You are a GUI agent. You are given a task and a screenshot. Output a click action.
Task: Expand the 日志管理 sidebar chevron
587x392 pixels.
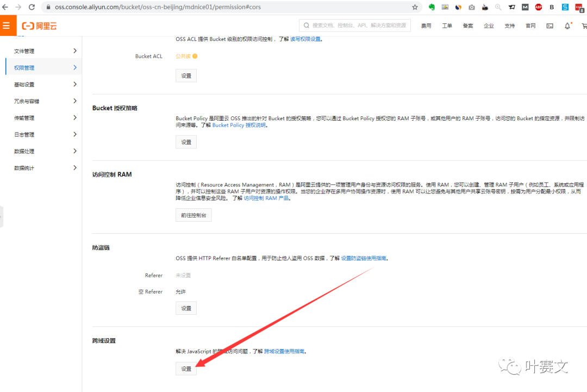point(75,134)
